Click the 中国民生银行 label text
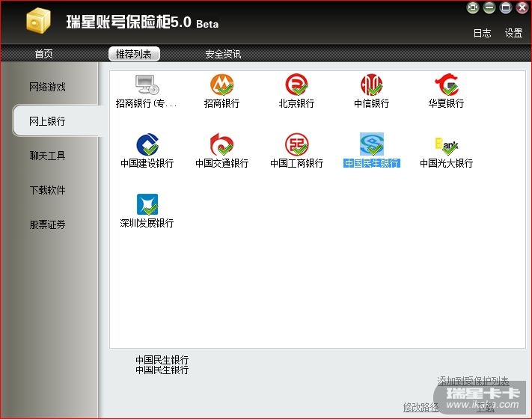Image resolution: width=532 pixels, height=419 pixels. pos(372,163)
